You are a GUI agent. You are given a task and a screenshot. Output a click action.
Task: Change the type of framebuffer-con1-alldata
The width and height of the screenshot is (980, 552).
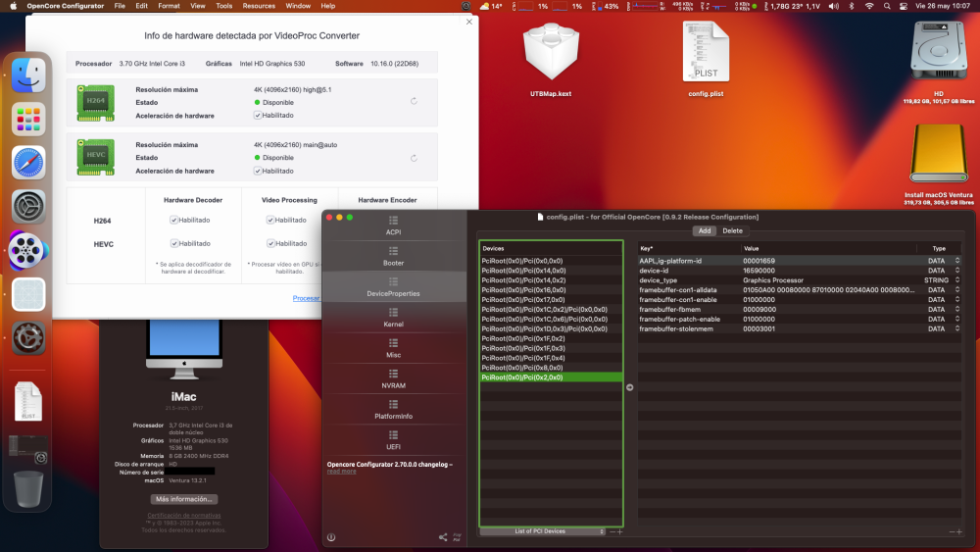956,290
